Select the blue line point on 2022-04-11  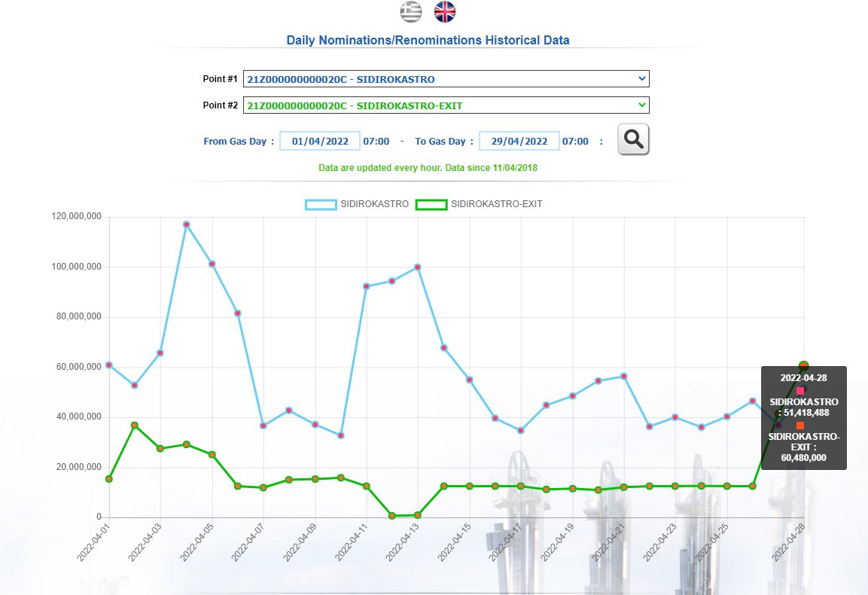pos(367,286)
